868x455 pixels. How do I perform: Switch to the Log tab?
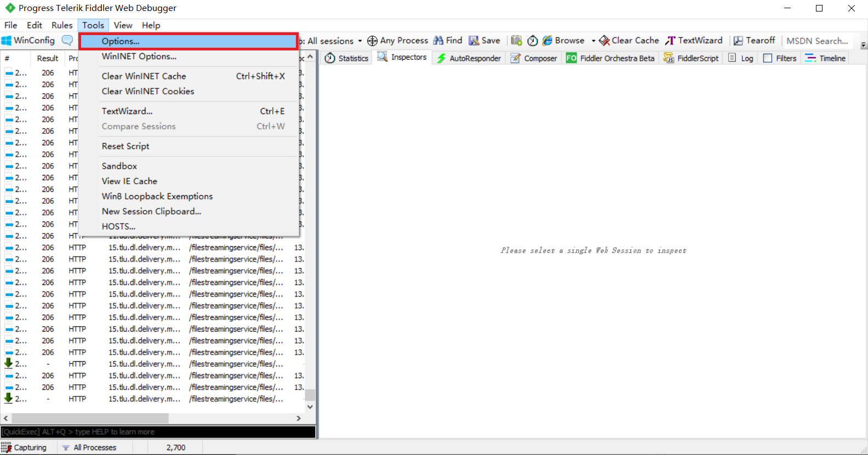click(x=741, y=58)
